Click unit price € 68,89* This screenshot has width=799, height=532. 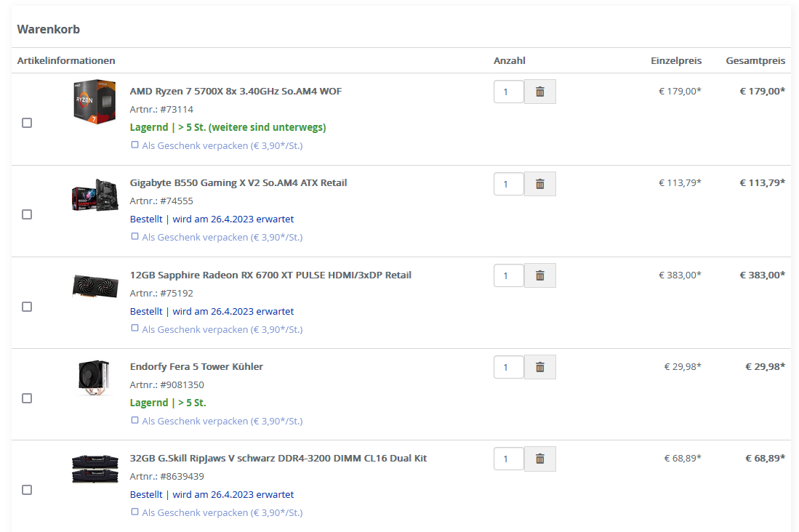(682, 458)
